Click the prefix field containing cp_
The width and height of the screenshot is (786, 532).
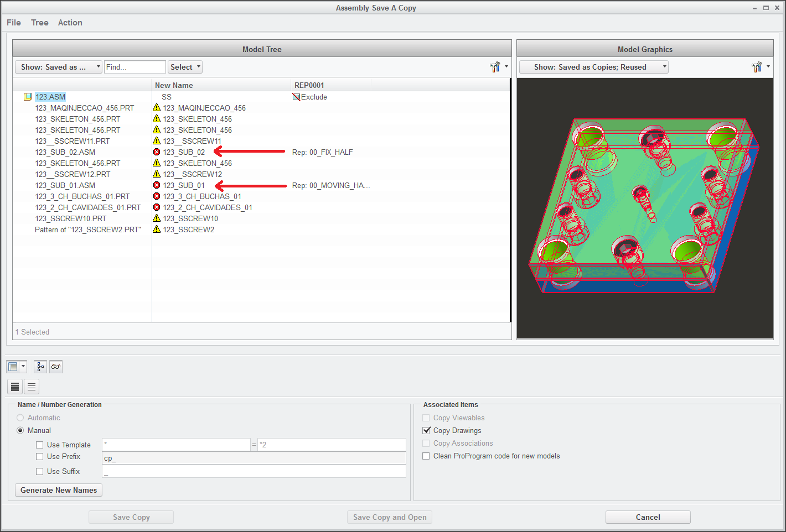click(254, 458)
